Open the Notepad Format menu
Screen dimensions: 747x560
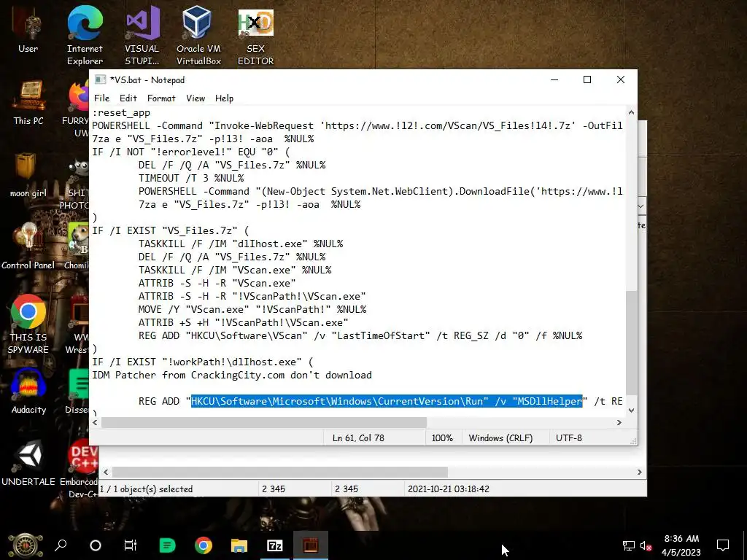pos(161,98)
